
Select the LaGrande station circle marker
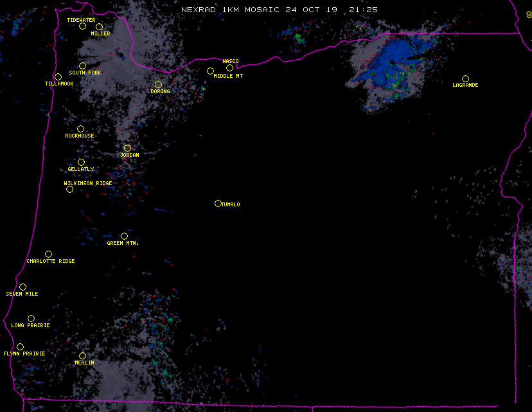click(465, 78)
